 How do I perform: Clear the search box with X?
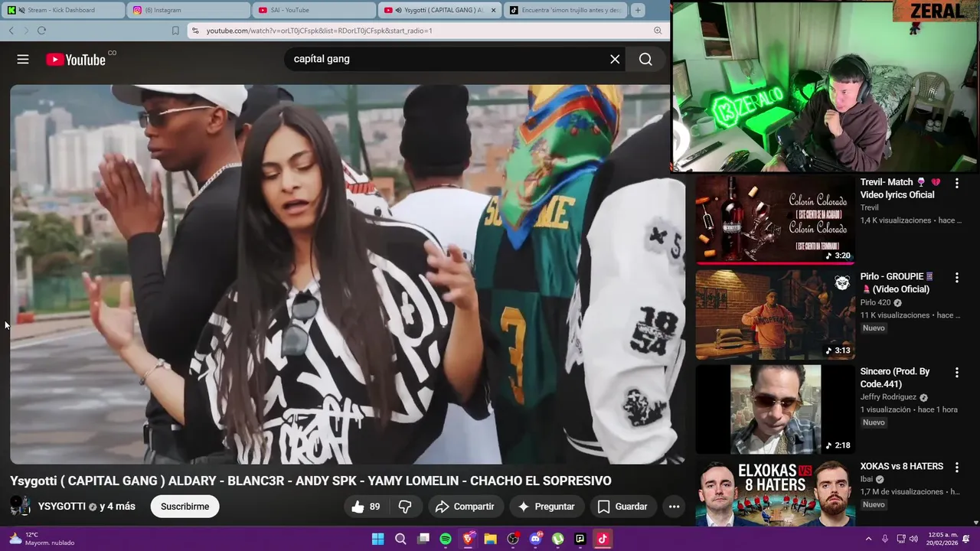click(615, 59)
